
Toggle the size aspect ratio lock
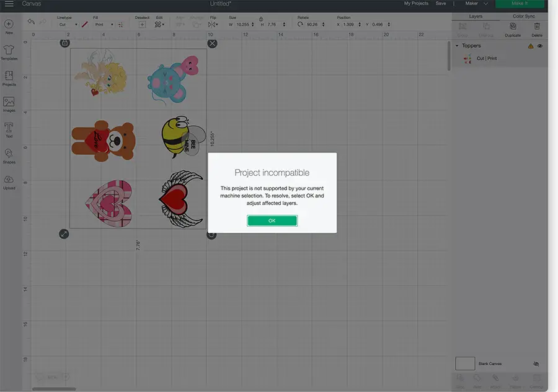point(261,19)
